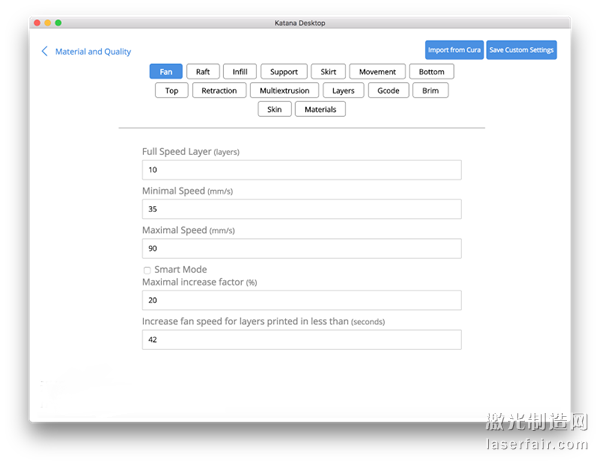
Task: Enable the Smart Mode checkbox
Action: 147,270
